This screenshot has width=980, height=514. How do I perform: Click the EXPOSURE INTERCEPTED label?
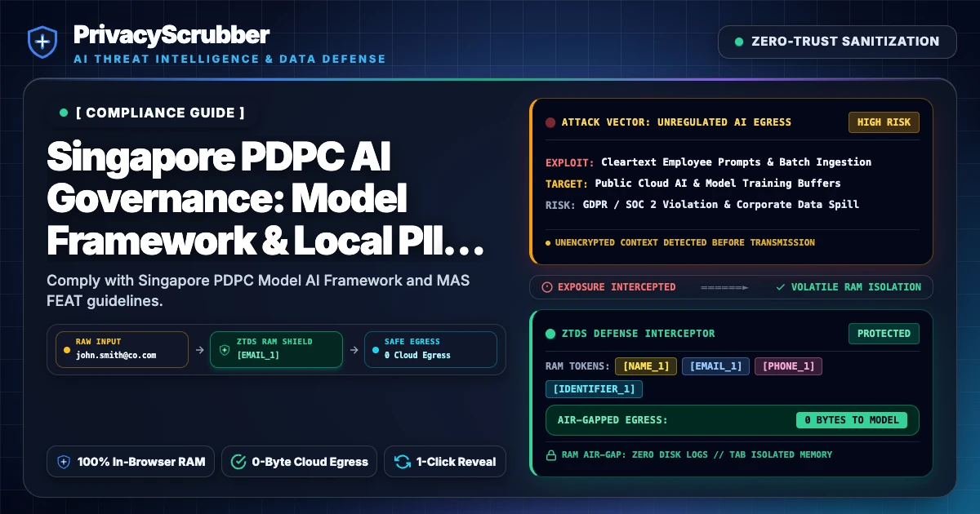(x=617, y=287)
